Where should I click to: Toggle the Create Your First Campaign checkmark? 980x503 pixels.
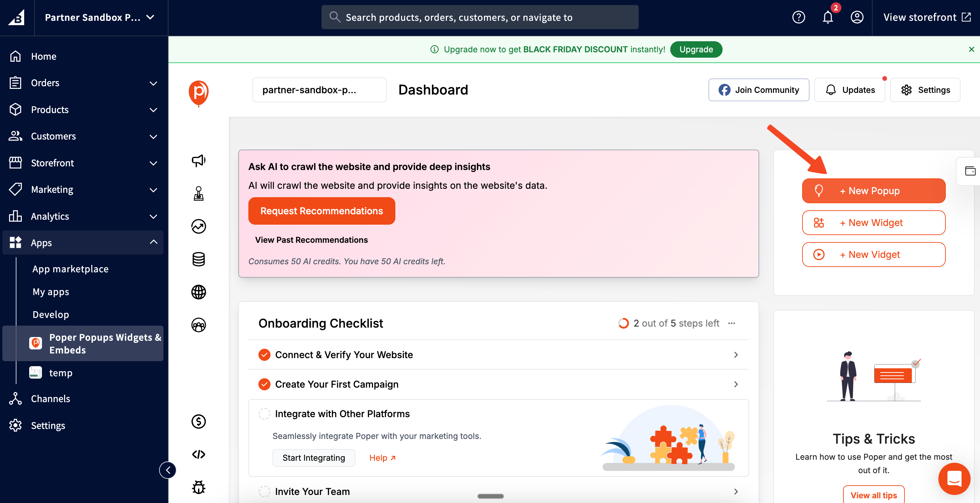point(264,384)
